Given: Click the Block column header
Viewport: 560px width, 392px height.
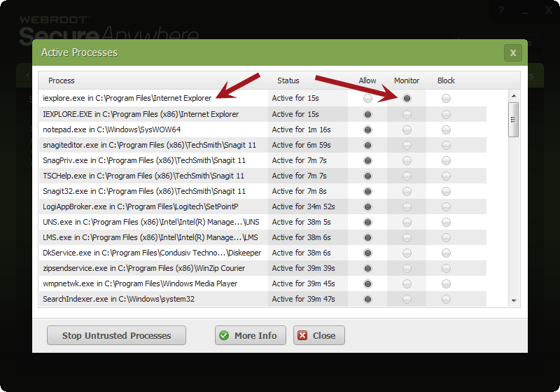Looking at the screenshot, I should [446, 80].
